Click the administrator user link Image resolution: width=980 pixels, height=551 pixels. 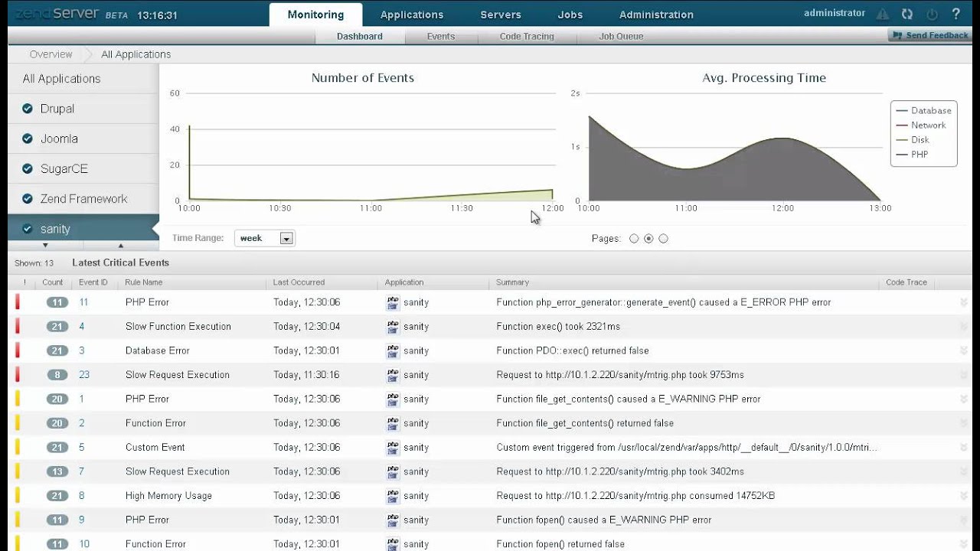[x=835, y=13]
